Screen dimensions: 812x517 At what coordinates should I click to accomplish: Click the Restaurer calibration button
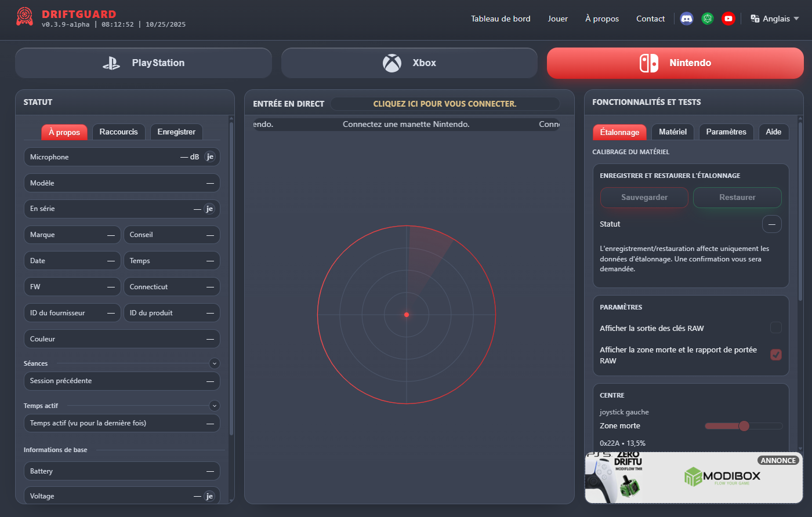(x=737, y=198)
